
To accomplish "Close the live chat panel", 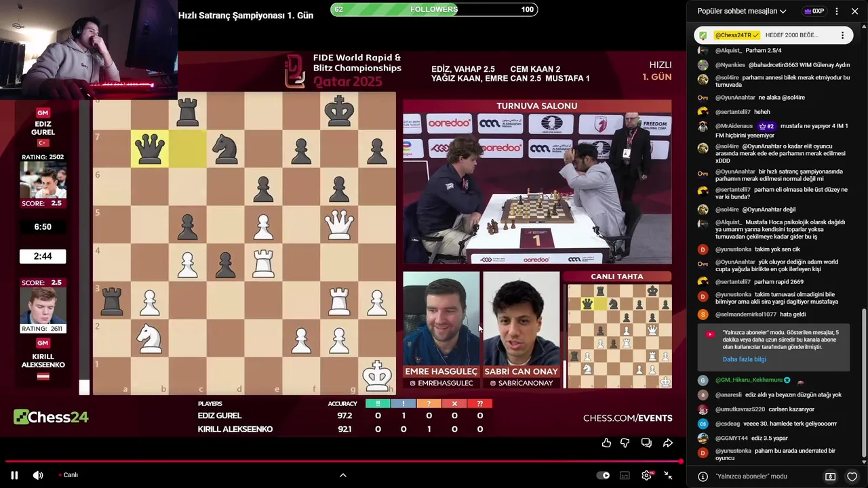I will click(x=854, y=12).
